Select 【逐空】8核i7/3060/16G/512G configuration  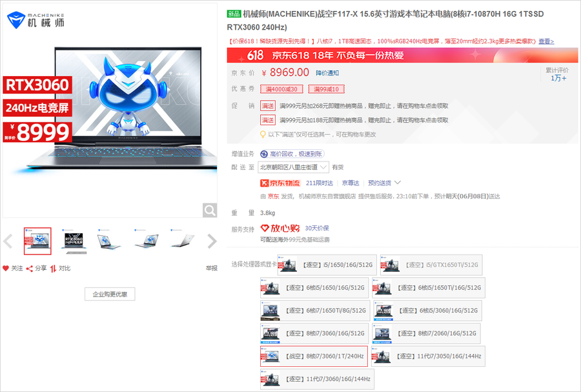pyautogui.click(x=315, y=333)
